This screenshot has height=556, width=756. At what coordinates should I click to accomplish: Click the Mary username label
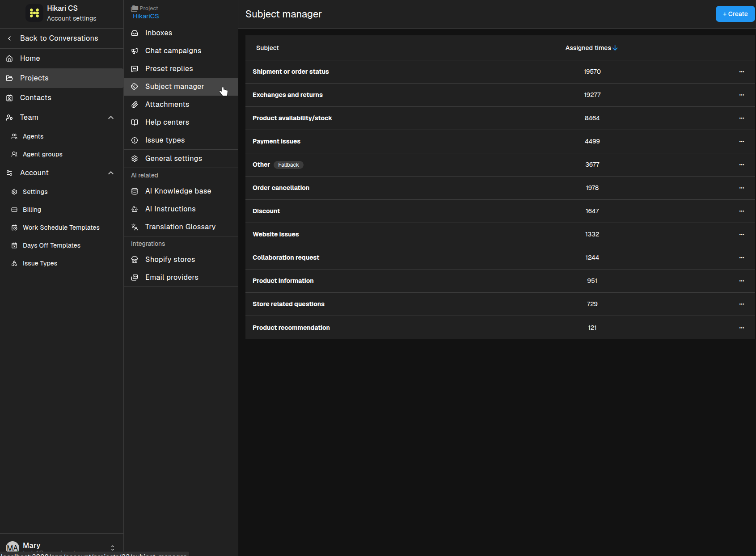click(31, 545)
